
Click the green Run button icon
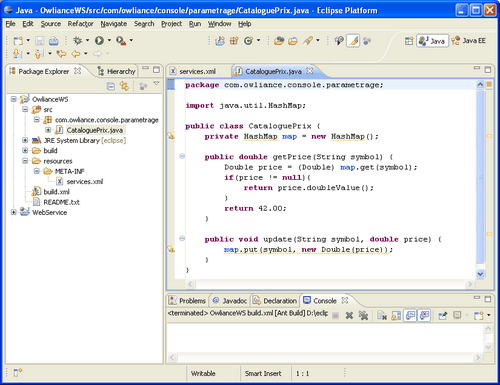(x=99, y=41)
